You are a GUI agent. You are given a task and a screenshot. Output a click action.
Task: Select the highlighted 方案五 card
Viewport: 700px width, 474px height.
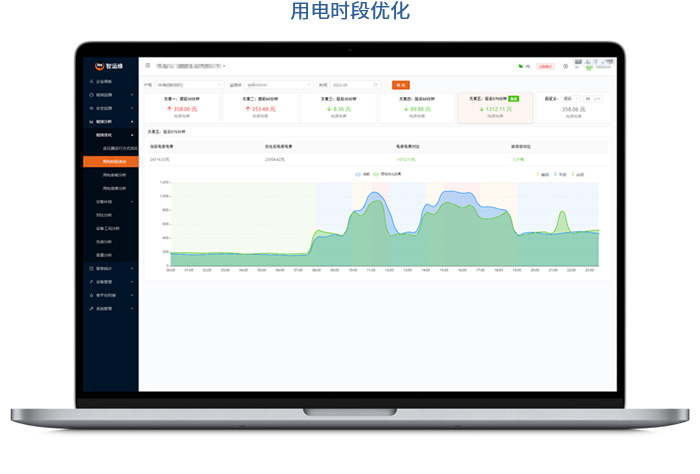(495, 108)
